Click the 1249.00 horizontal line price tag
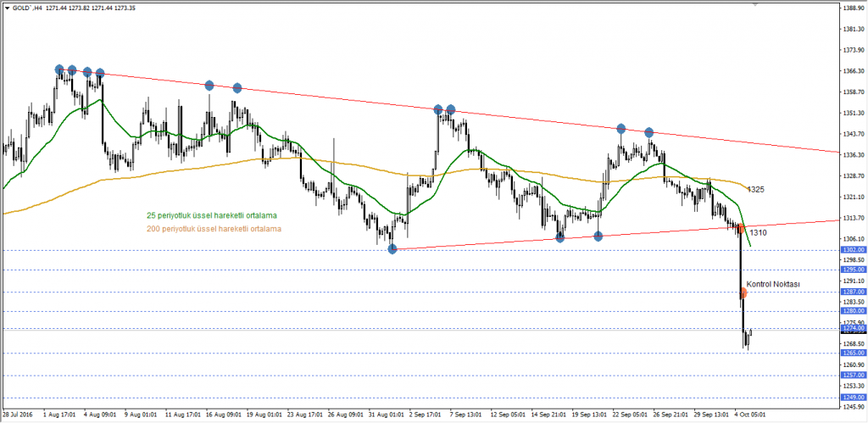This screenshot has height=423, width=868. point(853,398)
